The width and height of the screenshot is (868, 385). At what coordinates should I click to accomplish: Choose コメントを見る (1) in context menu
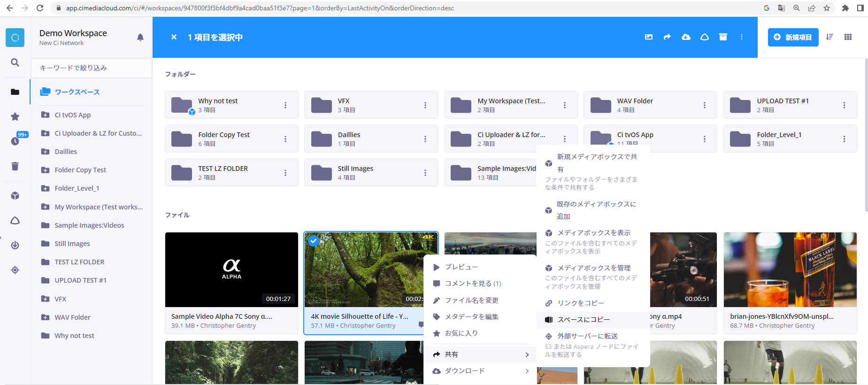pyautogui.click(x=480, y=284)
